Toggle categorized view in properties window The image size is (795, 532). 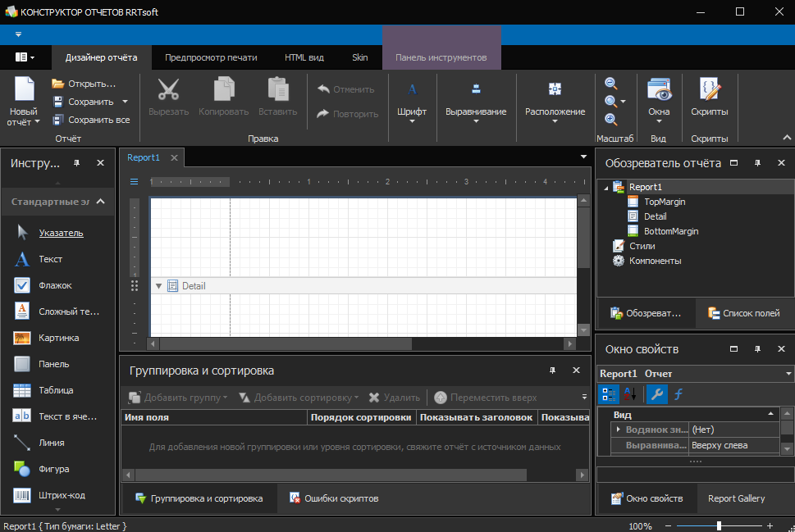(609, 394)
